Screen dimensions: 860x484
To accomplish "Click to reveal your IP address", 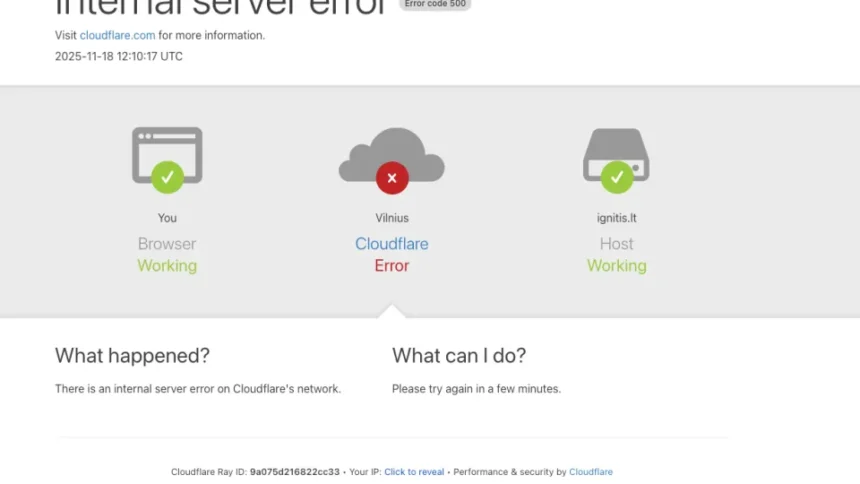I will click(414, 472).
